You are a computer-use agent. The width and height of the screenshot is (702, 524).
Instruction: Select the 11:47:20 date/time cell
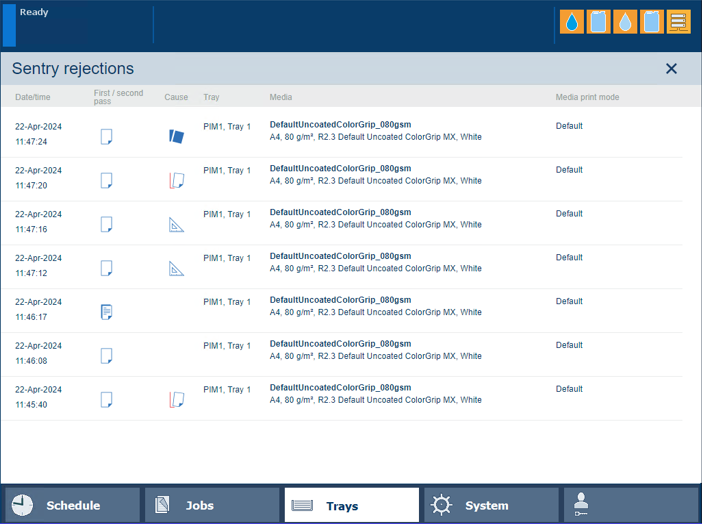click(x=39, y=178)
